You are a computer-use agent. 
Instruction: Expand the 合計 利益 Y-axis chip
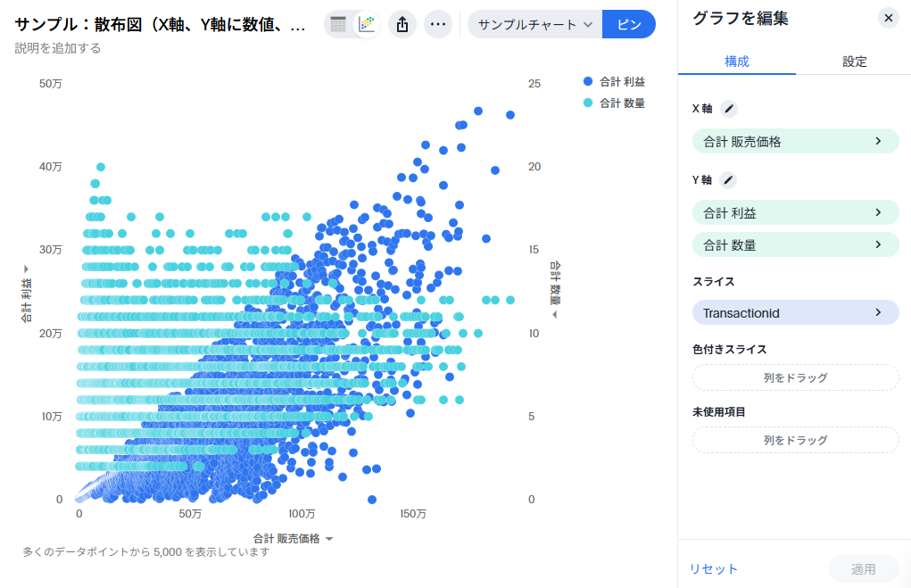point(795,212)
